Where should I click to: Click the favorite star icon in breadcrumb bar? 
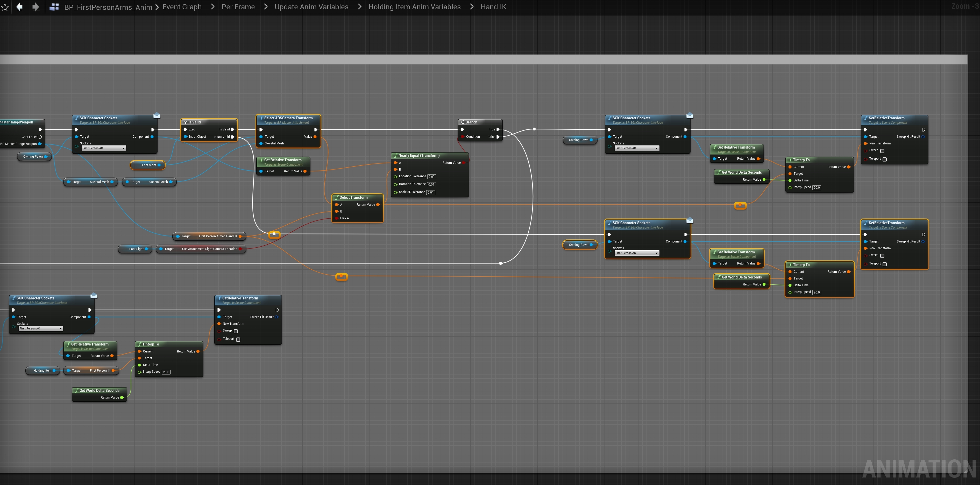click(x=5, y=7)
